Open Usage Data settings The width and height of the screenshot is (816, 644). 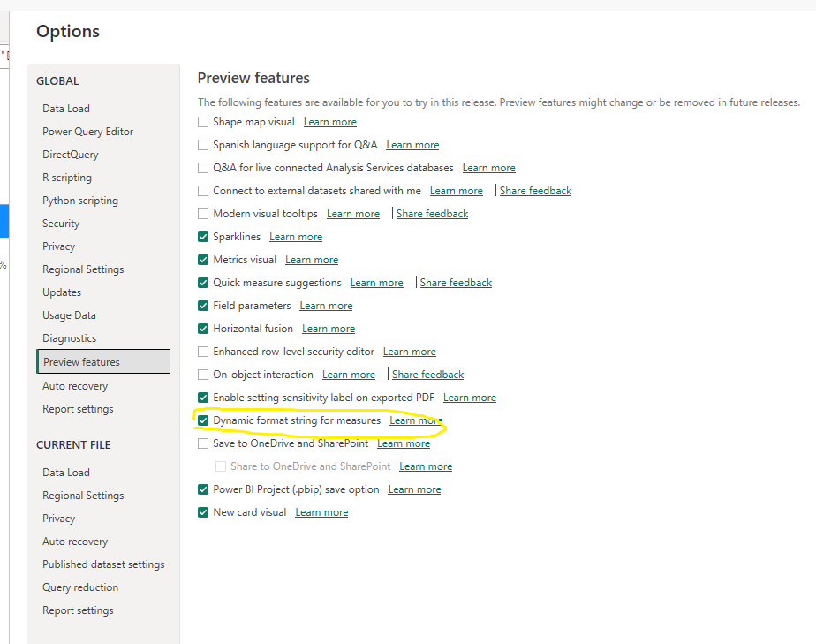(69, 315)
